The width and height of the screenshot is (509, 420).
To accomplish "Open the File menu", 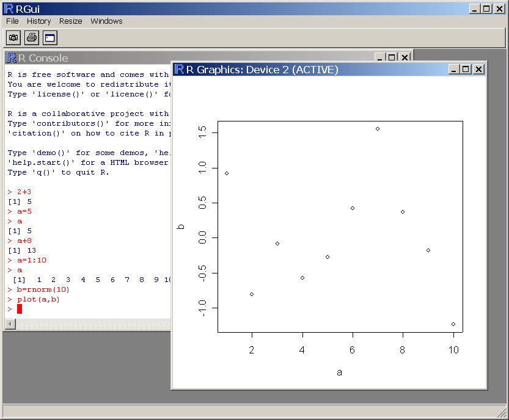I will pyautogui.click(x=12, y=21).
